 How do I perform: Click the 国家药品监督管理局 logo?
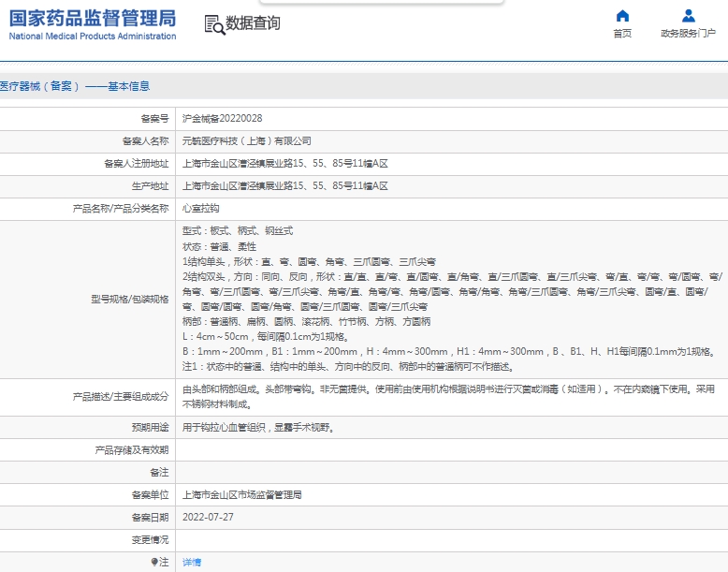[x=93, y=24]
